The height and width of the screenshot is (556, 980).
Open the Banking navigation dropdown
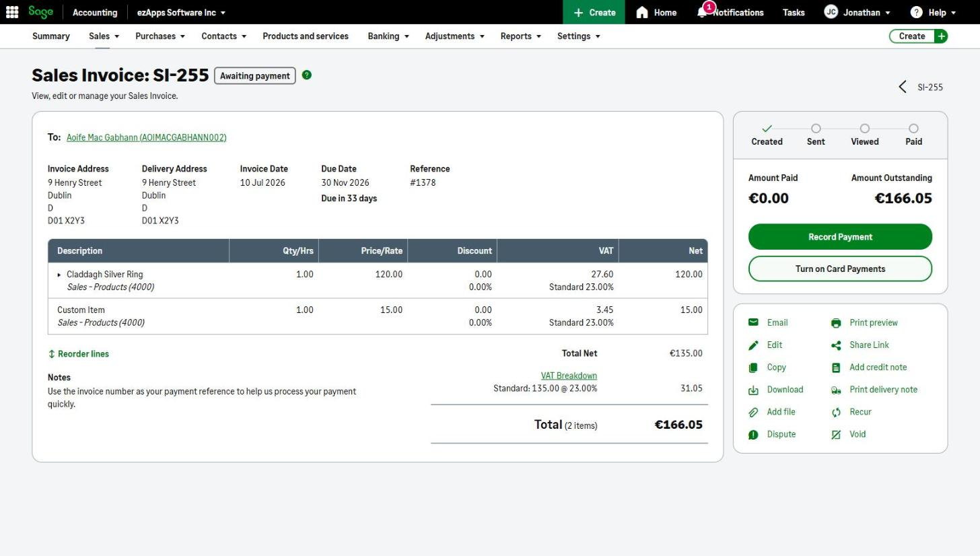388,36
